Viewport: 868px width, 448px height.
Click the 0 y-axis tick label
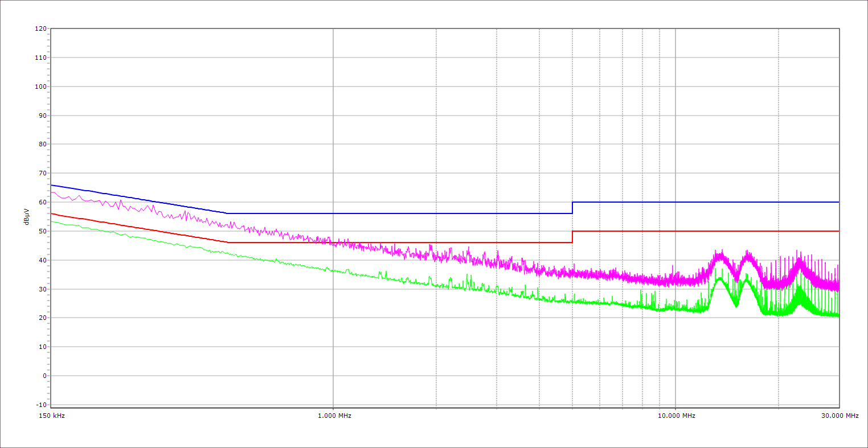click(44, 376)
